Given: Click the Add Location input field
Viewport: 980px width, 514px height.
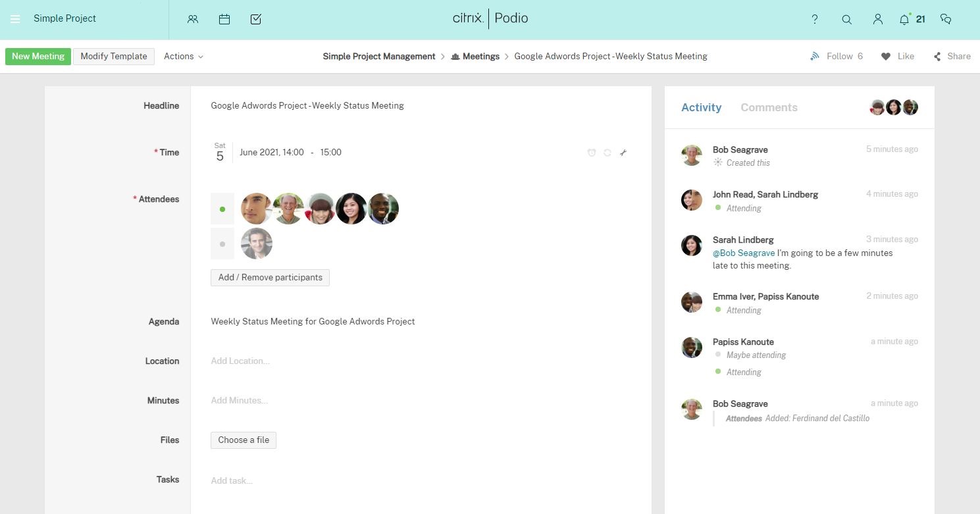Looking at the screenshot, I should (x=240, y=361).
